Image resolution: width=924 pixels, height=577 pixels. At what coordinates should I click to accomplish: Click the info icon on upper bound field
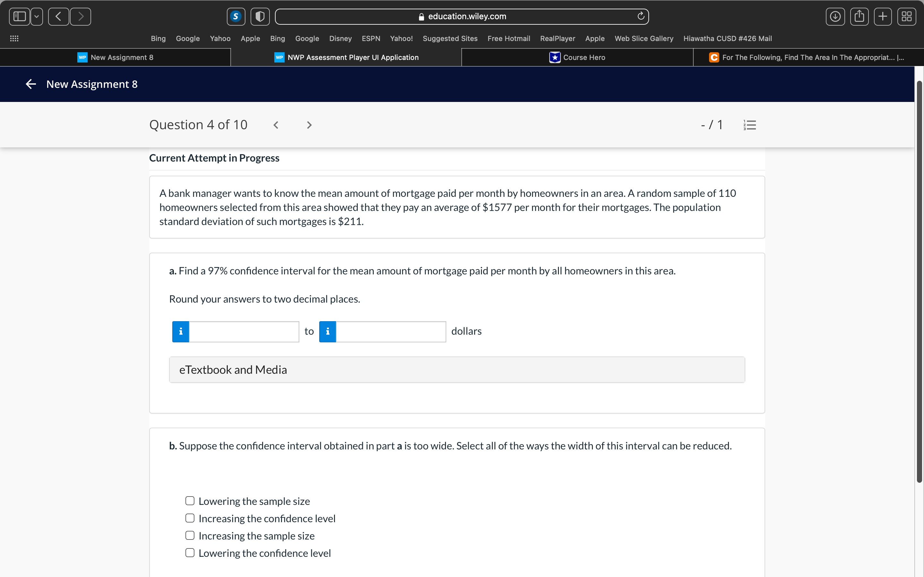pos(328,331)
